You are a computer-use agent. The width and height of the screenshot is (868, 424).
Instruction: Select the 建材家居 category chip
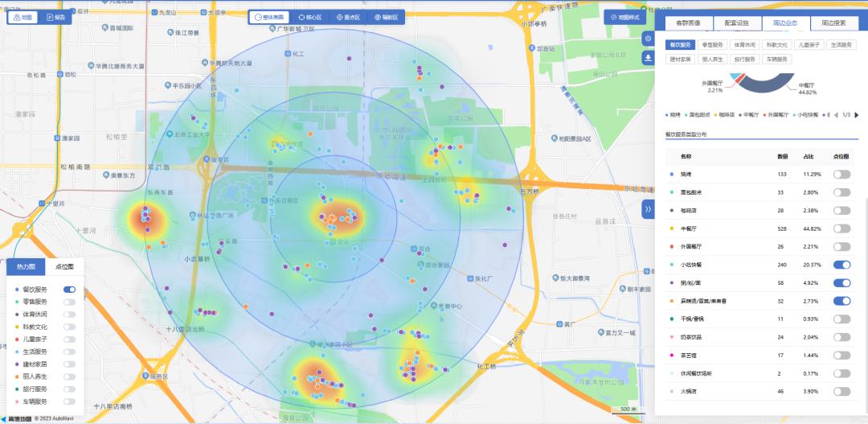pyautogui.click(x=680, y=59)
